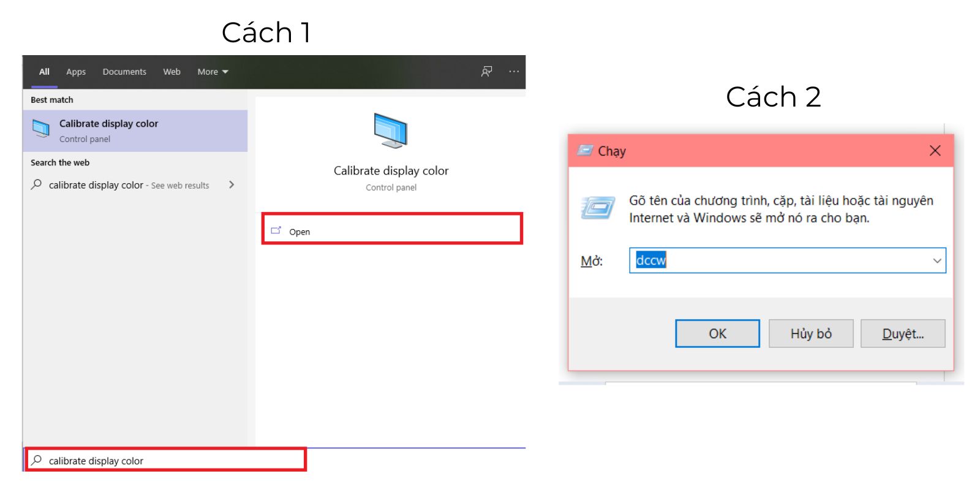Click the Gõ tên của chương trình description text
The width and height of the screenshot is (980, 490).
coord(781,209)
